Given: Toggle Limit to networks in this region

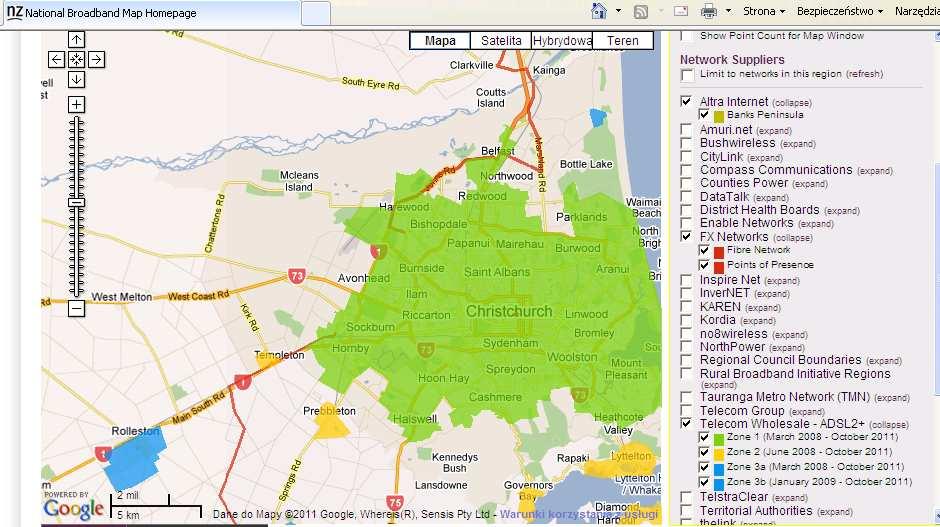Looking at the screenshot, I should point(687,74).
